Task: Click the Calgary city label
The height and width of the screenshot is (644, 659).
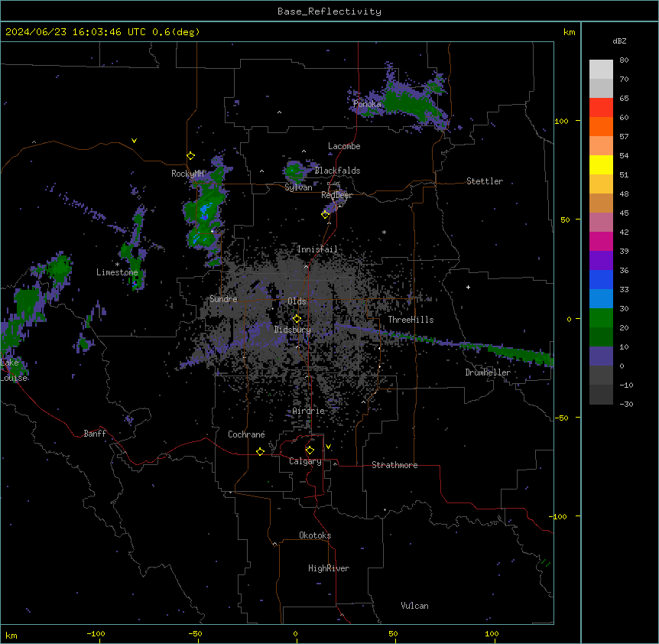Action: [x=305, y=461]
